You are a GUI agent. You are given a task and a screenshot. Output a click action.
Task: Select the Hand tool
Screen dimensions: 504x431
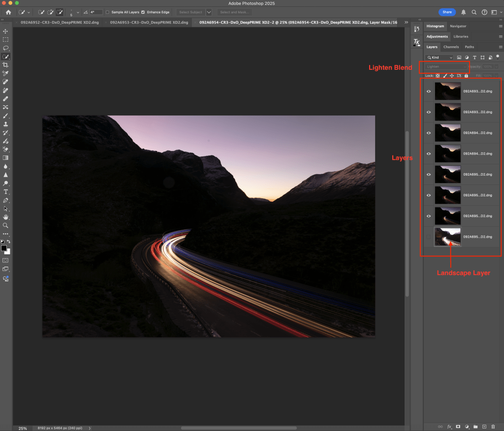tap(6, 216)
